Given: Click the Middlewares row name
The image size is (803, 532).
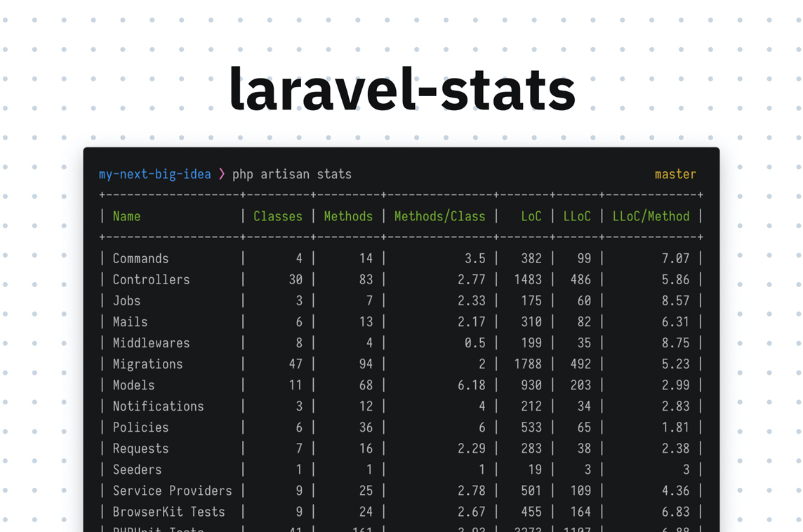Looking at the screenshot, I should (x=151, y=343).
